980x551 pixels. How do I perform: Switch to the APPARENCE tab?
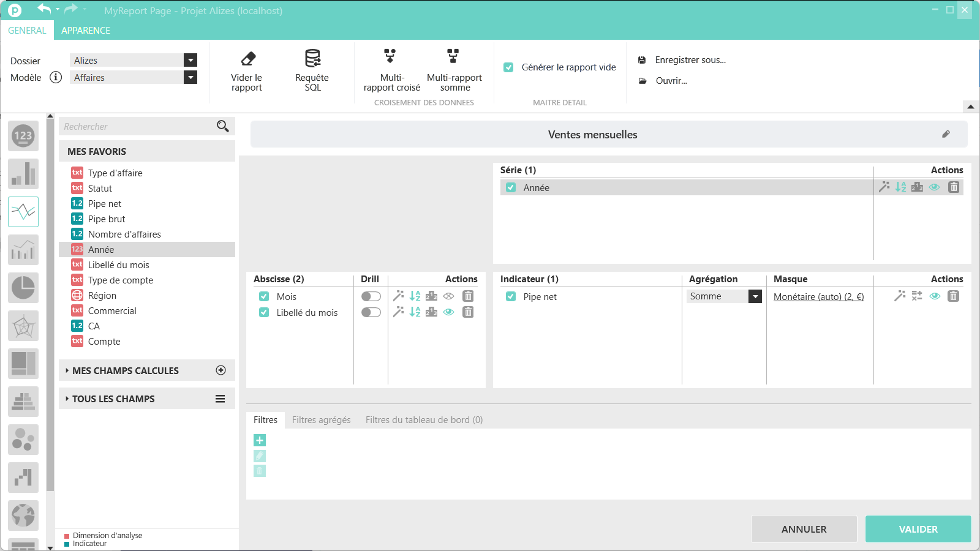(86, 31)
